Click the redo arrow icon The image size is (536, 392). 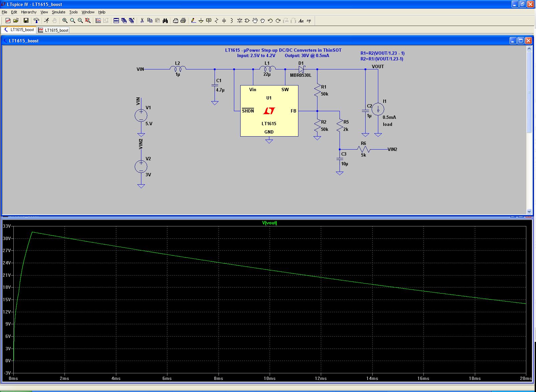[278, 21]
